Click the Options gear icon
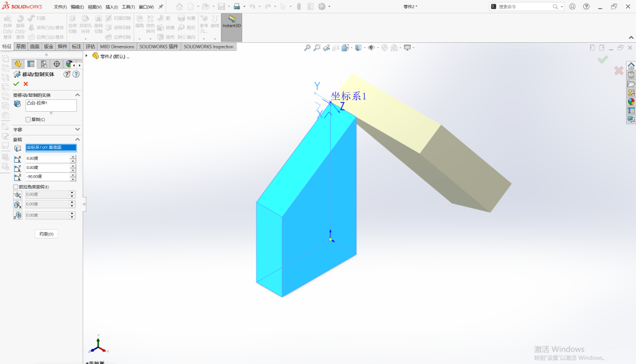The height and width of the screenshot is (364, 636). [x=322, y=6]
